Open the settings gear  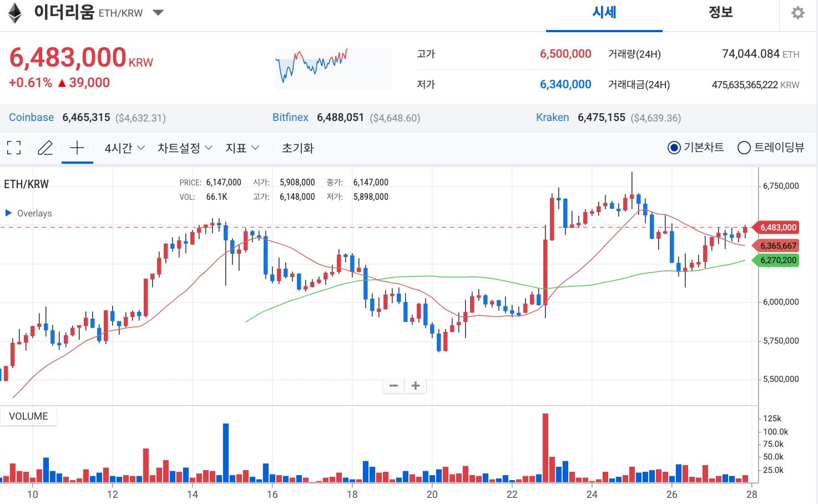(797, 13)
